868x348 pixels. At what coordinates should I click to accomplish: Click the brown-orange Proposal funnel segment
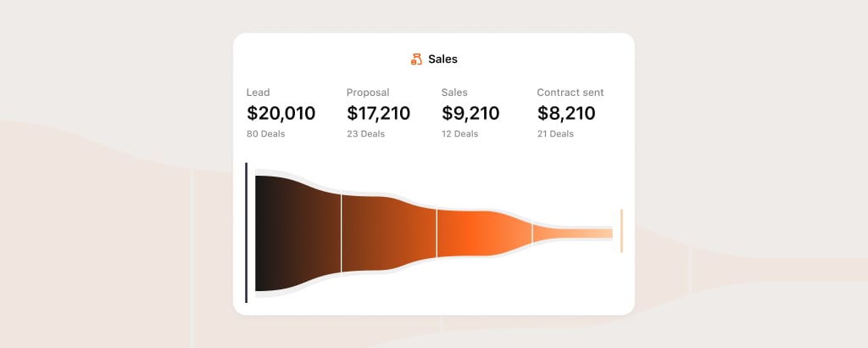click(x=389, y=233)
